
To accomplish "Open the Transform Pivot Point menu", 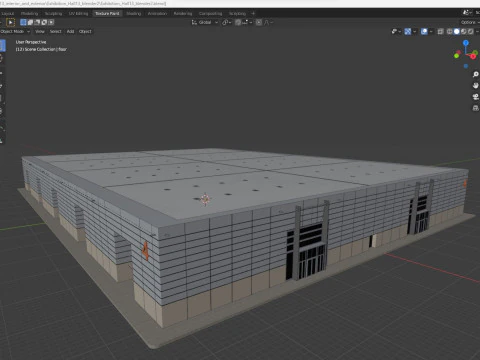I will coord(227,22).
